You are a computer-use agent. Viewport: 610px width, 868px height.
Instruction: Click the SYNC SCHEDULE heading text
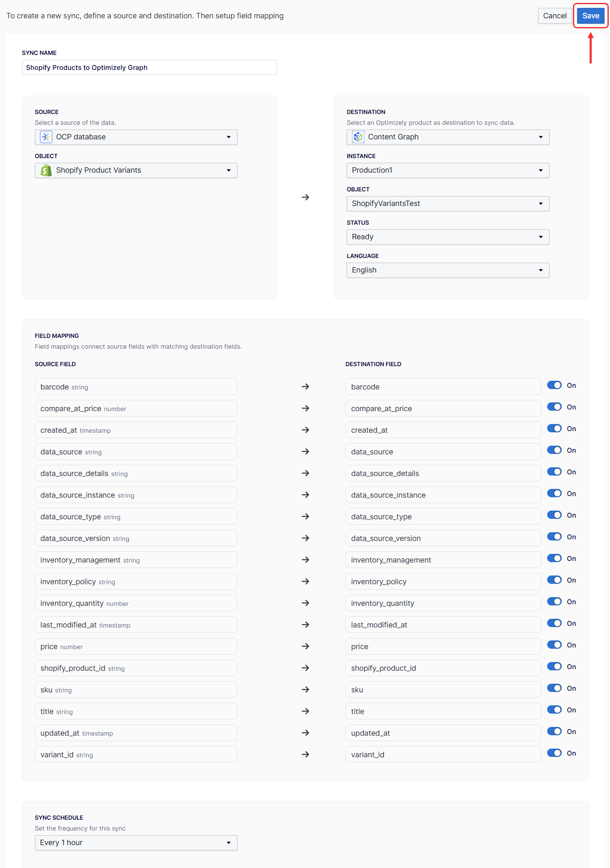(59, 818)
